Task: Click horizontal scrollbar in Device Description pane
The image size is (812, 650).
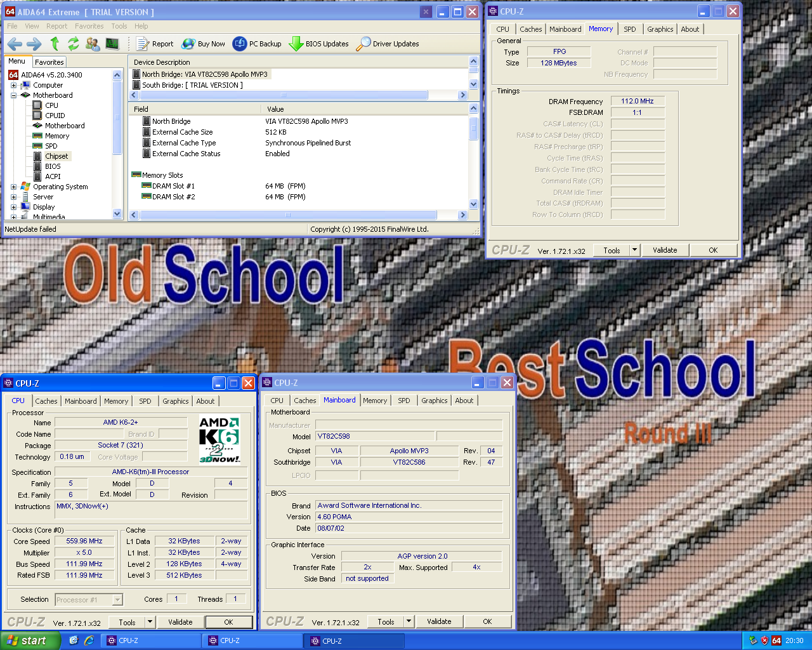Action: [283, 95]
